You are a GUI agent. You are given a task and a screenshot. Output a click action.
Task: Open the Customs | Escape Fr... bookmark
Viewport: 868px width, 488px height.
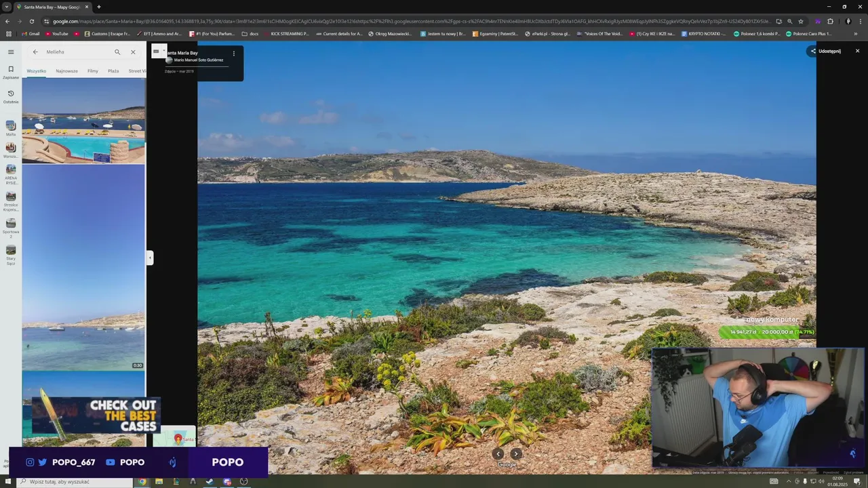tap(106, 33)
